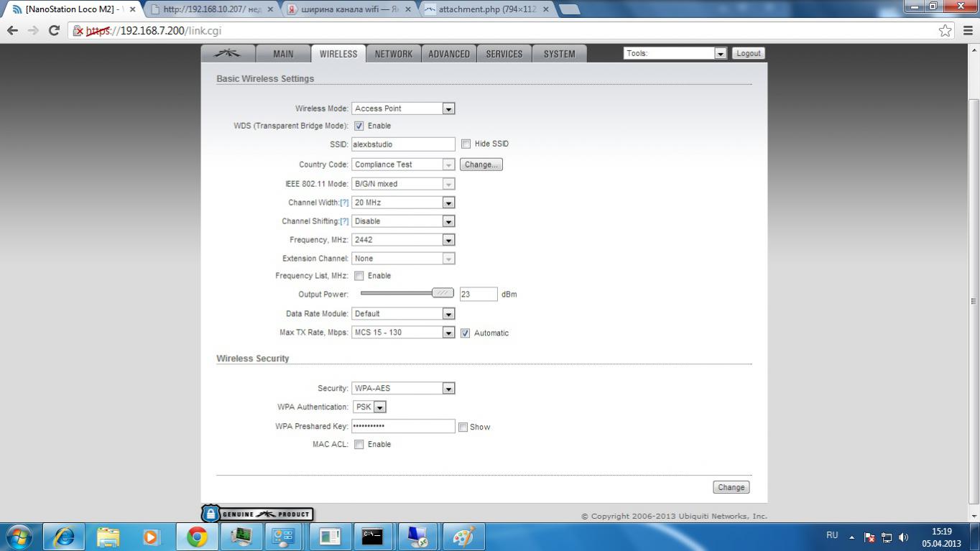Screen dimensions: 980x551
Task: Open the Command Prompt taskbar icon
Action: tap(372, 537)
